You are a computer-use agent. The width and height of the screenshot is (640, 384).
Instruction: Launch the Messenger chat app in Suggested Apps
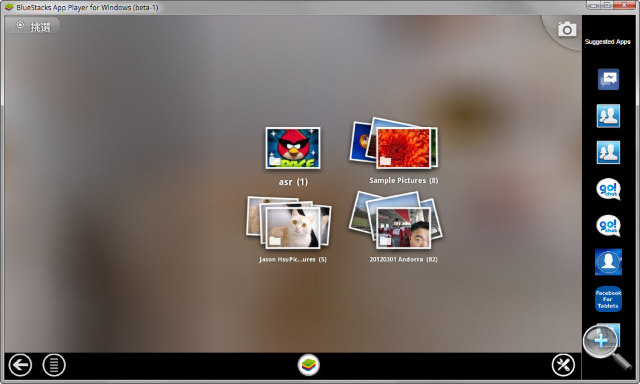point(608,79)
